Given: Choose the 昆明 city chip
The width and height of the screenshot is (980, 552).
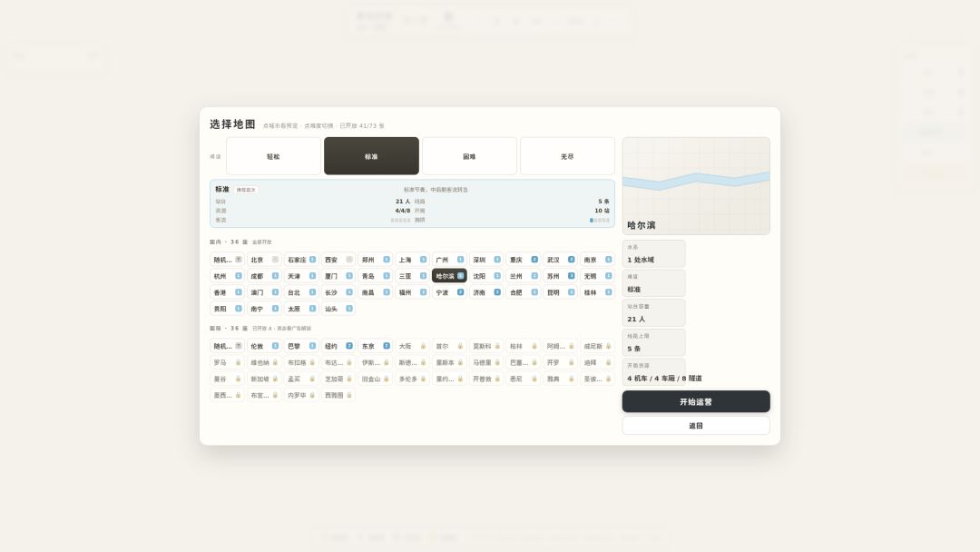Looking at the screenshot, I should [560, 292].
